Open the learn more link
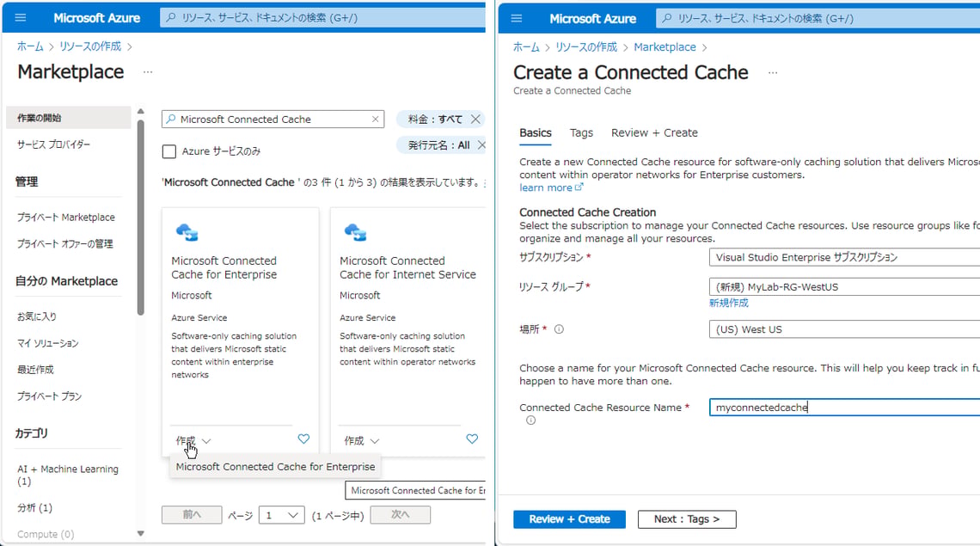This screenshot has height=546, width=980. tap(551, 187)
